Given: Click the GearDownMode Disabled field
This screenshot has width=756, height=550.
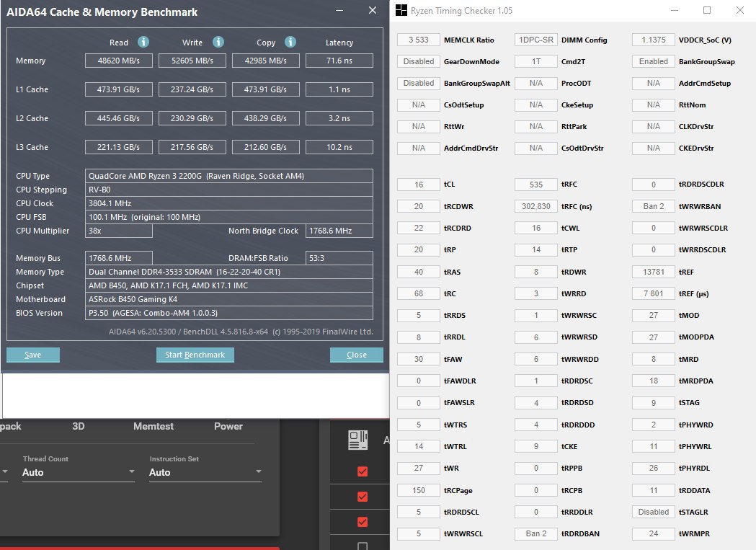Looking at the screenshot, I should pyautogui.click(x=419, y=61).
